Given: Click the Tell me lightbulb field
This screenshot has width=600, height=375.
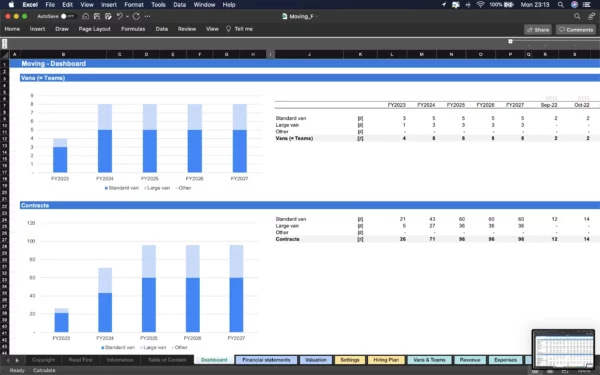Looking at the screenshot, I should pos(240,29).
